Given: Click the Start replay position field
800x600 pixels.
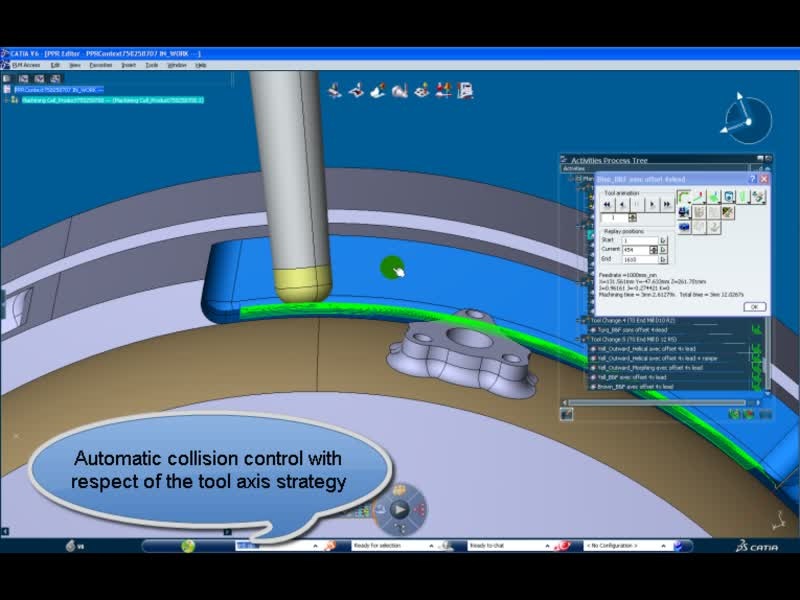Looking at the screenshot, I should [640, 240].
